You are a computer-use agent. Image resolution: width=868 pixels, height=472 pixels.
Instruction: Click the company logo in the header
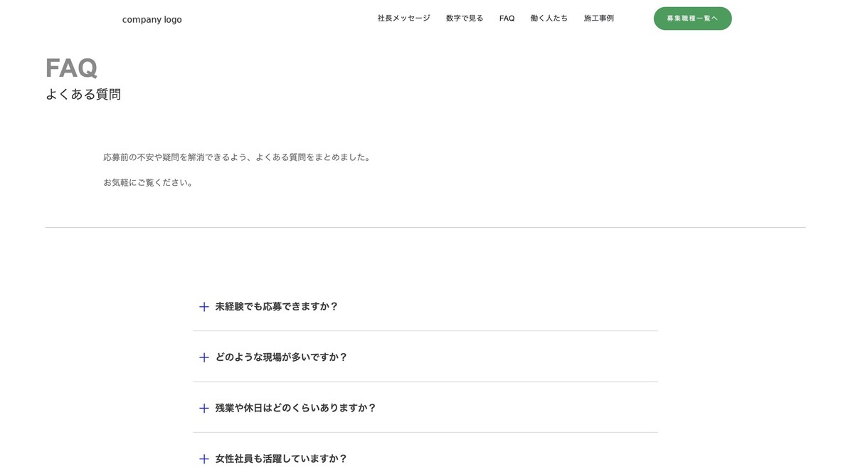coord(152,19)
